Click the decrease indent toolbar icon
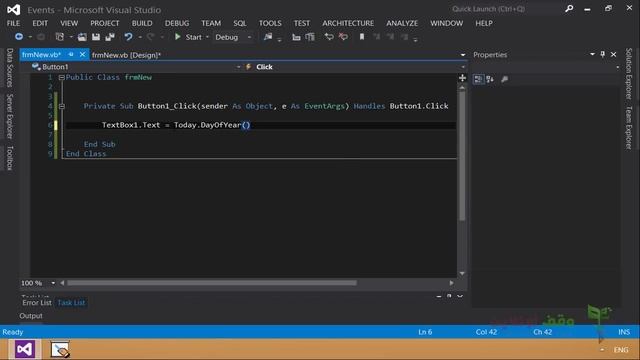 (296, 37)
